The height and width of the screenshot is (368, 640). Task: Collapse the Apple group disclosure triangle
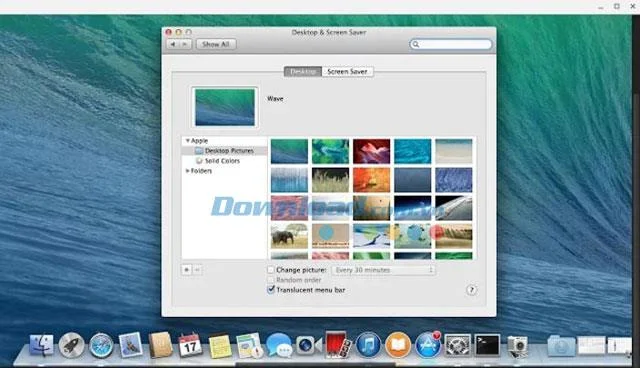point(187,140)
